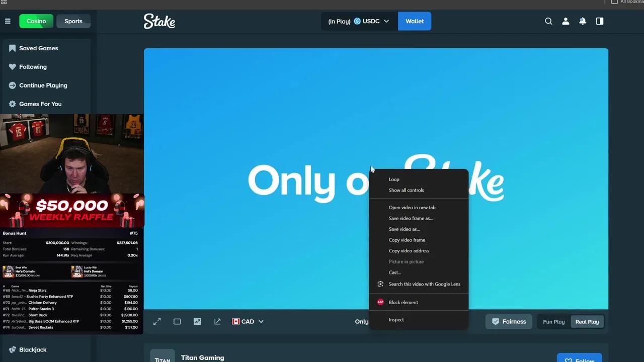The width and height of the screenshot is (644, 362).
Task: Pop out the game window icon
Action: coord(217,321)
